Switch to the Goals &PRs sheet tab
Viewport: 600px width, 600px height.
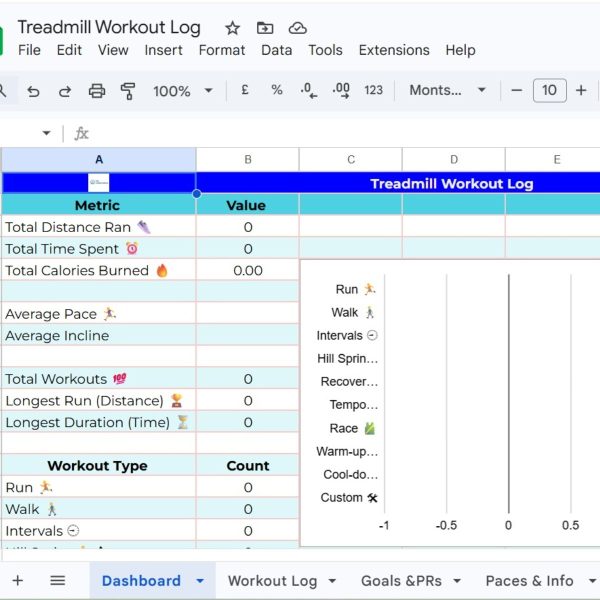tap(401, 581)
